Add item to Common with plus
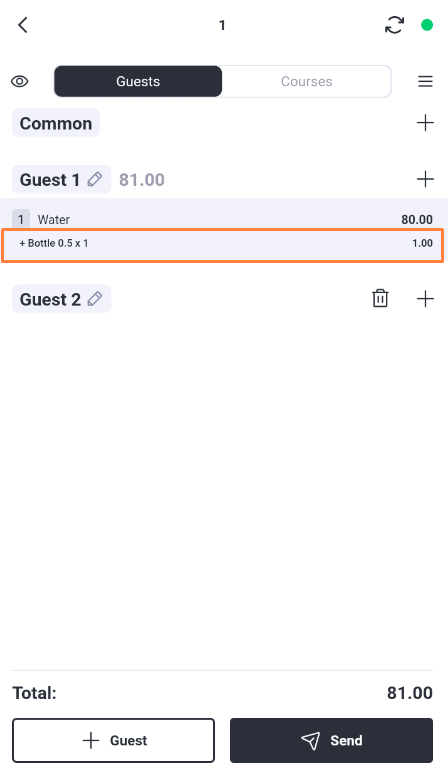The image size is (448, 774). [x=425, y=123]
